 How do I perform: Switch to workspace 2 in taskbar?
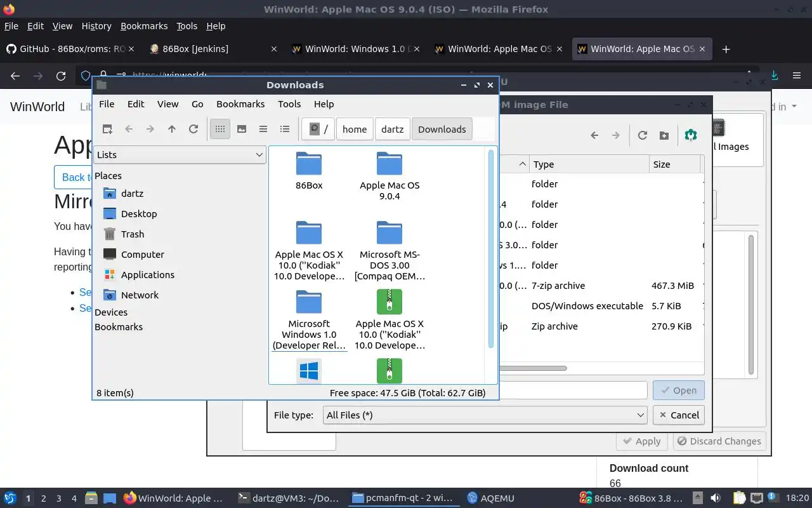[x=43, y=498]
